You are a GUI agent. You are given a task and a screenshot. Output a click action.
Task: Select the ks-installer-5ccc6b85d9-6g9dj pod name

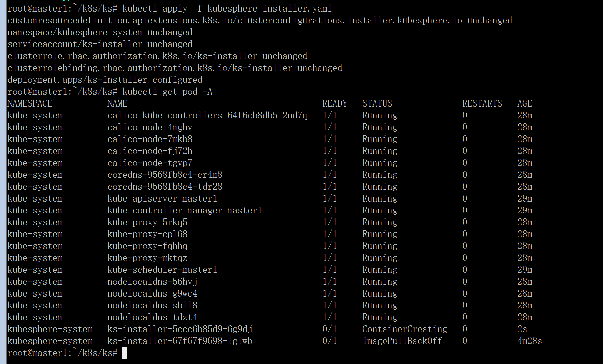180,329
